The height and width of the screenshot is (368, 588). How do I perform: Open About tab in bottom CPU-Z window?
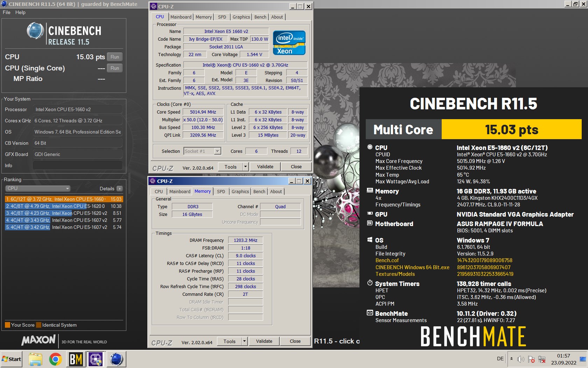(x=276, y=191)
